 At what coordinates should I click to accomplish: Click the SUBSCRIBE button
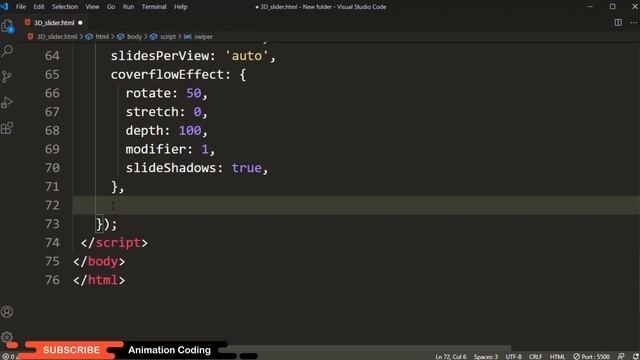(x=71, y=350)
